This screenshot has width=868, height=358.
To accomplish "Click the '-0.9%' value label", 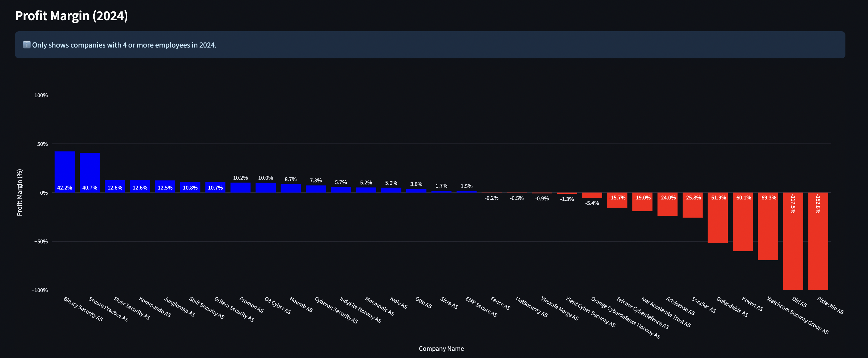I will coord(542,199).
